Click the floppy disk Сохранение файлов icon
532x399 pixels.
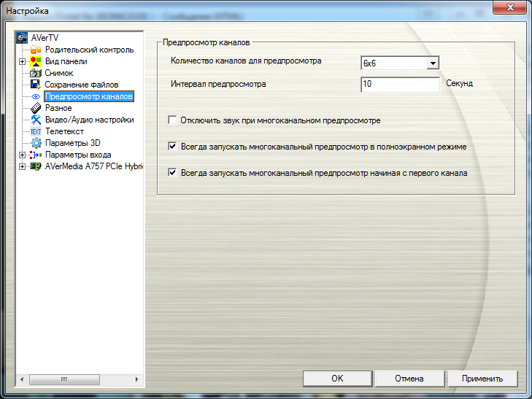click(x=36, y=85)
